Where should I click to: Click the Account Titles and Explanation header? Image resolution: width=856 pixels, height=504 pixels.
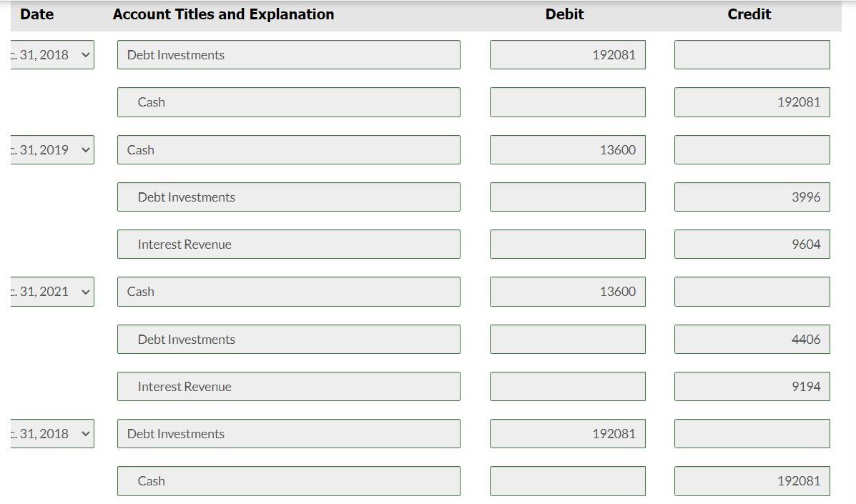coord(223,14)
